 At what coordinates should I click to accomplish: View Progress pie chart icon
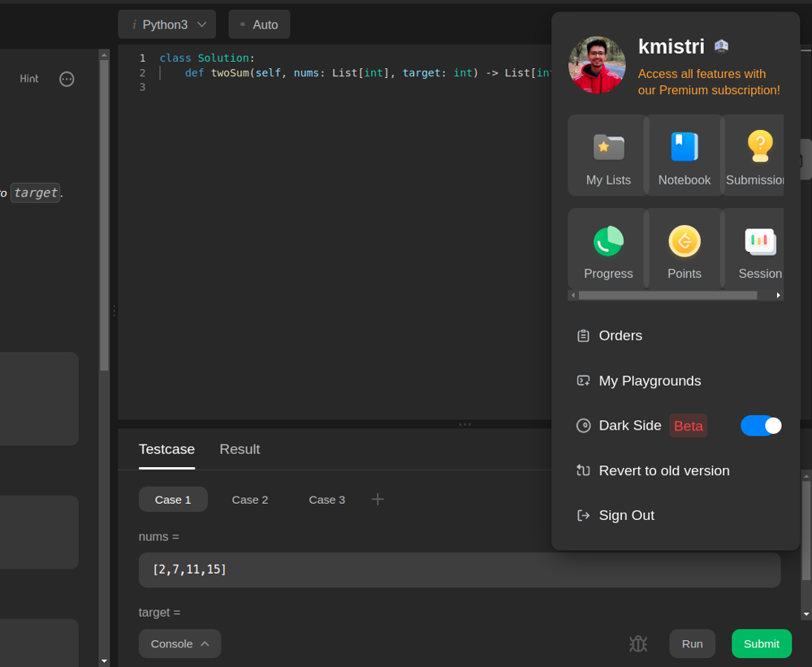pos(607,241)
